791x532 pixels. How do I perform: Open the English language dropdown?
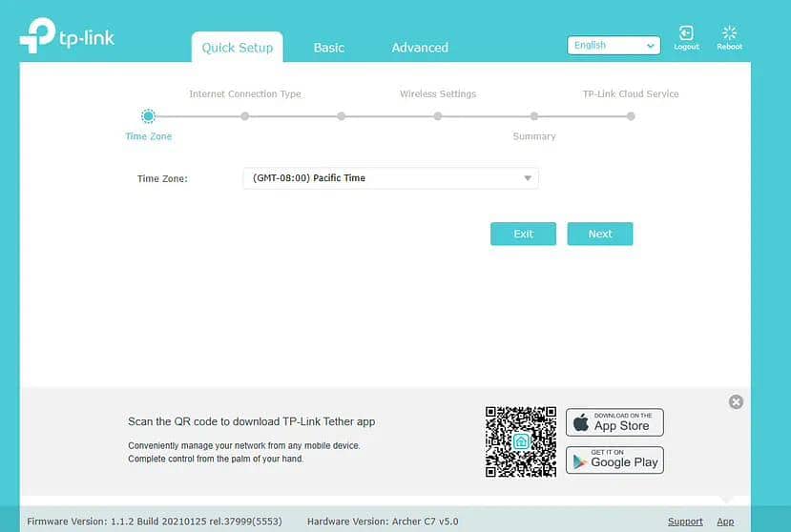(614, 46)
